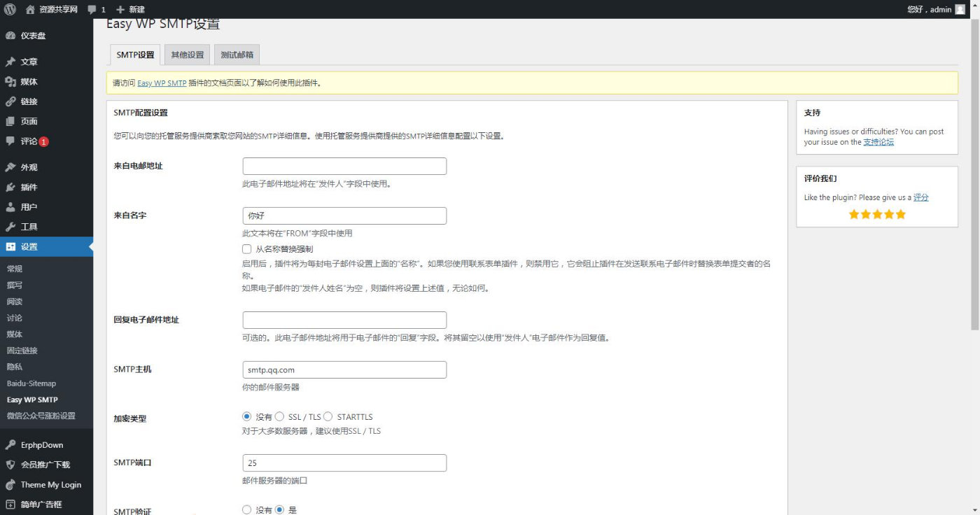Click the 设置 settings icon
The height and width of the screenshot is (515, 980).
point(10,247)
